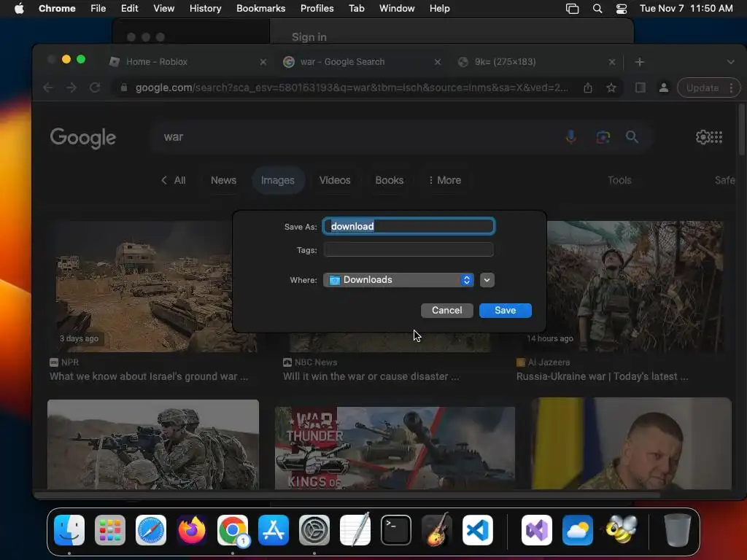Image resolution: width=747 pixels, height=560 pixels.
Task: Open GarageBand from the Dock
Action: click(x=437, y=530)
